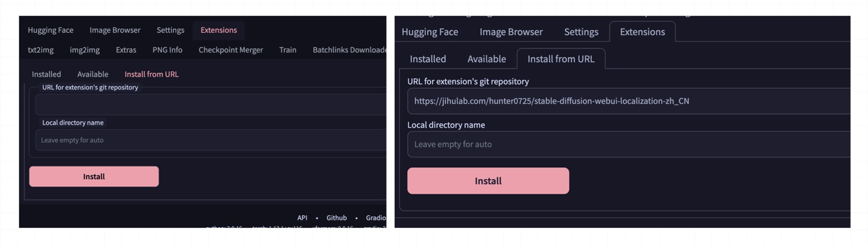Select Available sub-tab in left panel
Viewport: 868px width, 246px height.
click(x=93, y=74)
